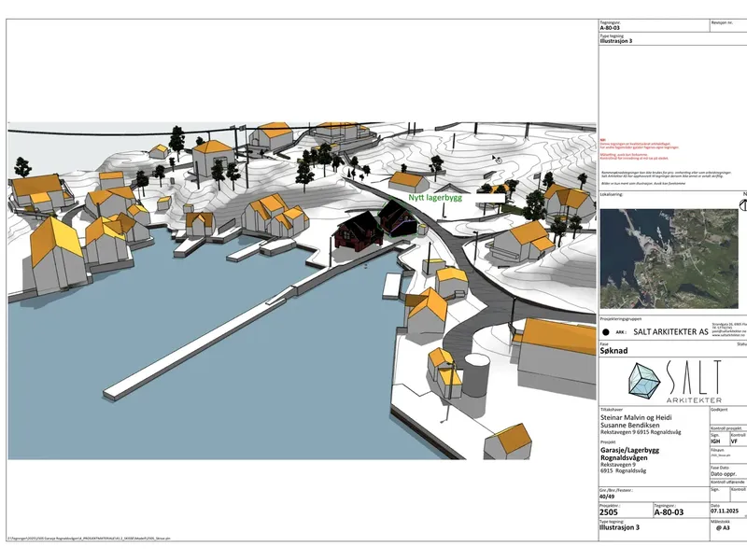Screen dimensions: 747x560
Task: Click the large 'SALT' logo wordmark
Action: (x=693, y=378)
